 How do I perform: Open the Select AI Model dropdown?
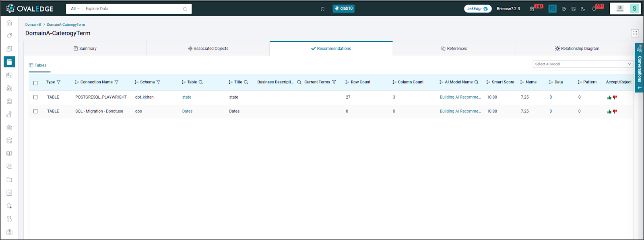582,64
